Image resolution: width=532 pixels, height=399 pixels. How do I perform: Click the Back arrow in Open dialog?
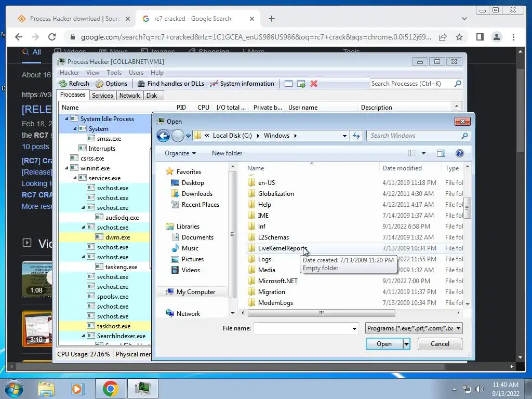pyautogui.click(x=163, y=136)
